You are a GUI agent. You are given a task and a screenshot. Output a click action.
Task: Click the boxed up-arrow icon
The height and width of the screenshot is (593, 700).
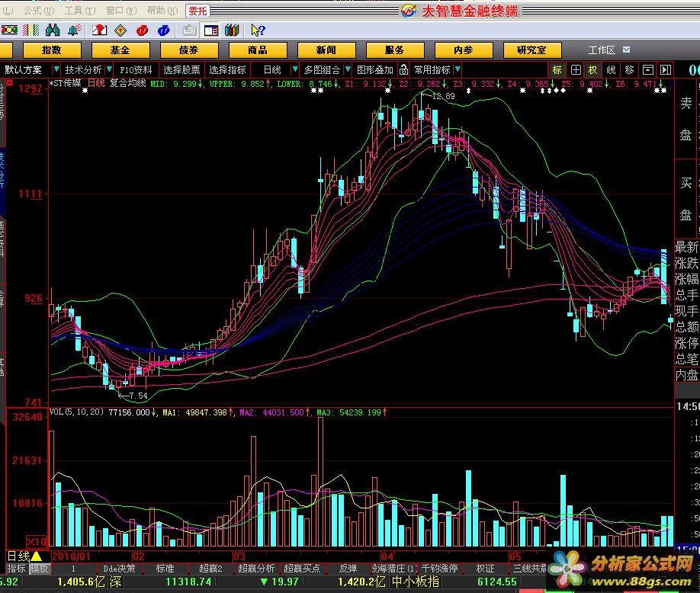648,69
